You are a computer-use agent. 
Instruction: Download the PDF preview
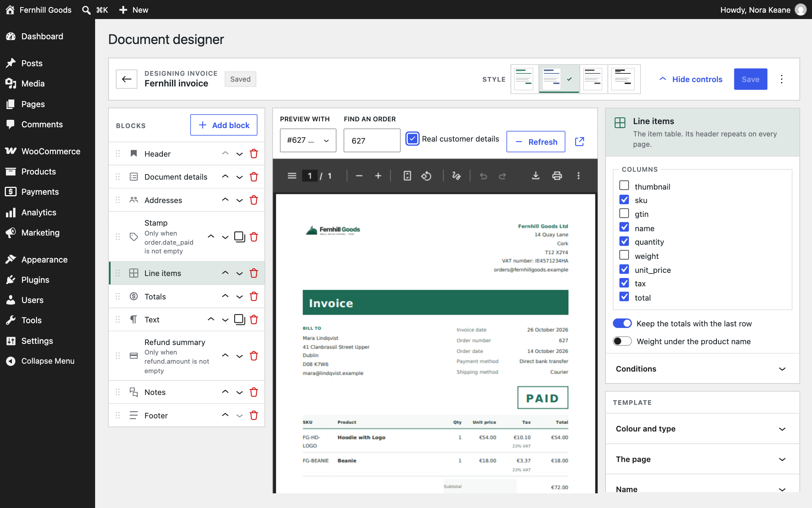[x=535, y=176]
